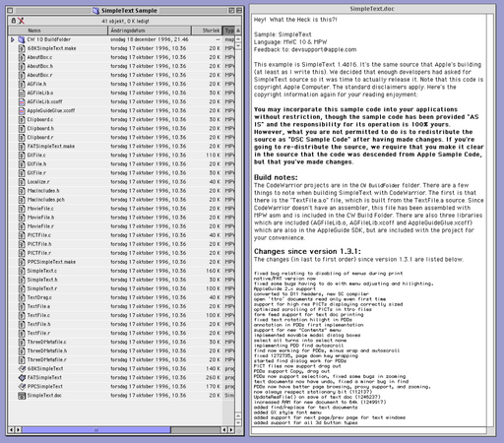Click the PPCSimpleText application icon
Screen dimensions: 504x443
point(22,386)
